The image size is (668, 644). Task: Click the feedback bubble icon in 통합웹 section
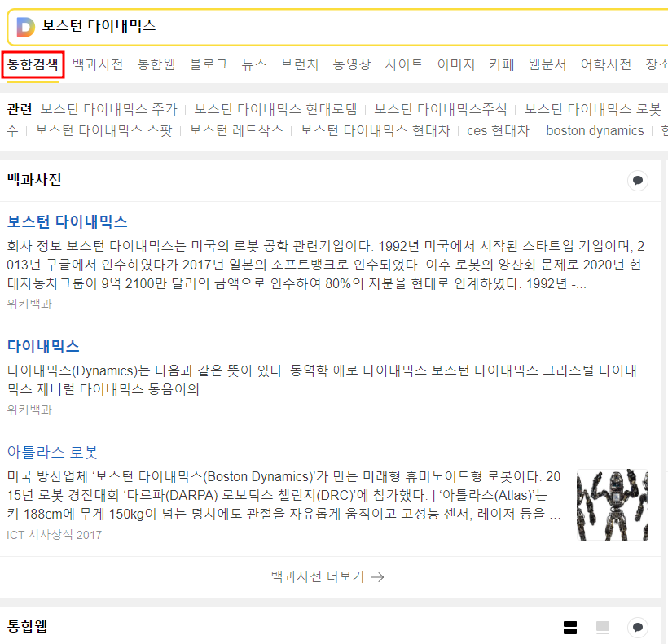tap(638, 628)
